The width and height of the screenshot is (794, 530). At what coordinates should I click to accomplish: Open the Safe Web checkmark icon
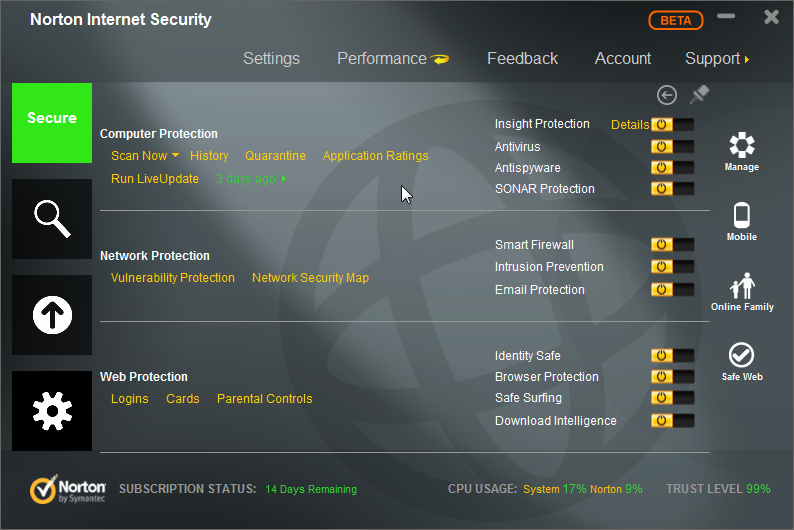(x=742, y=361)
